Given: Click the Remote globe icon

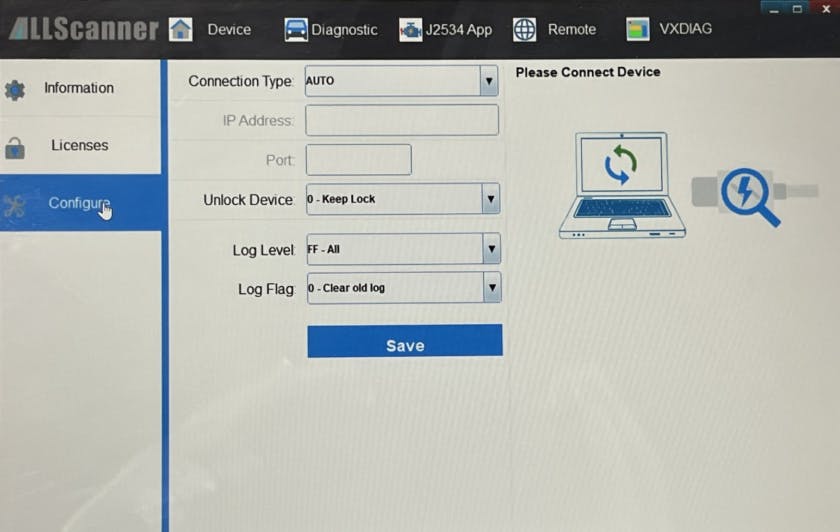Looking at the screenshot, I should coord(525,29).
